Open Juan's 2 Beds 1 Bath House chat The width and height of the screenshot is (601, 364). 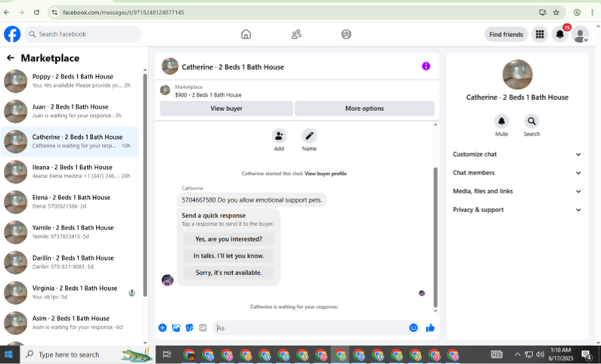(70, 111)
